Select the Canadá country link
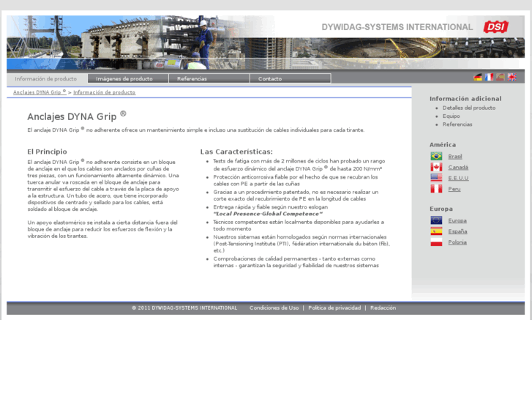Viewport: 532px width, 399px height. click(x=458, y=168)
